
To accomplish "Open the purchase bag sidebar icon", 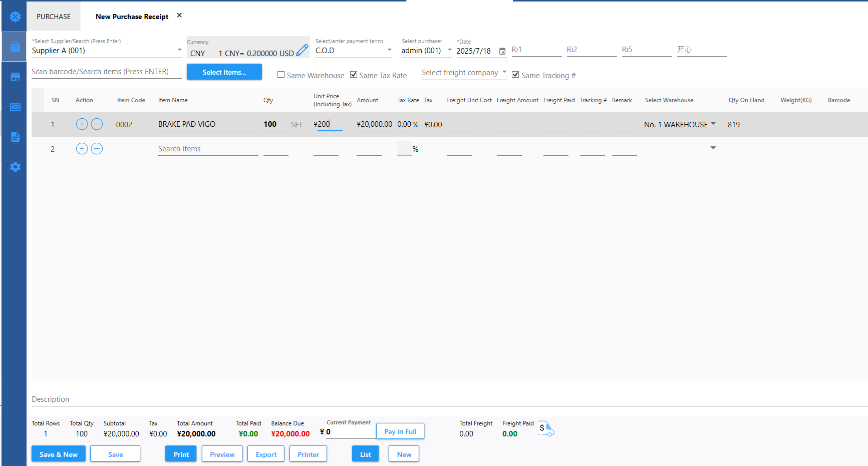I will pos(15,47).
